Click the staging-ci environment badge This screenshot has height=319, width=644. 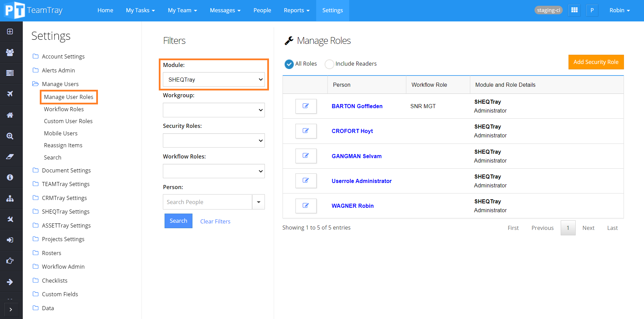548,10
